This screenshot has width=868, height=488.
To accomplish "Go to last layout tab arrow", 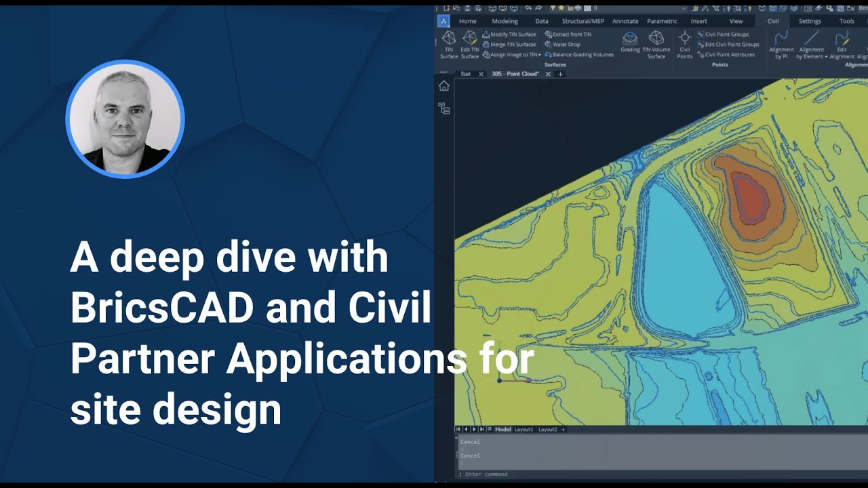I will 482,429.
